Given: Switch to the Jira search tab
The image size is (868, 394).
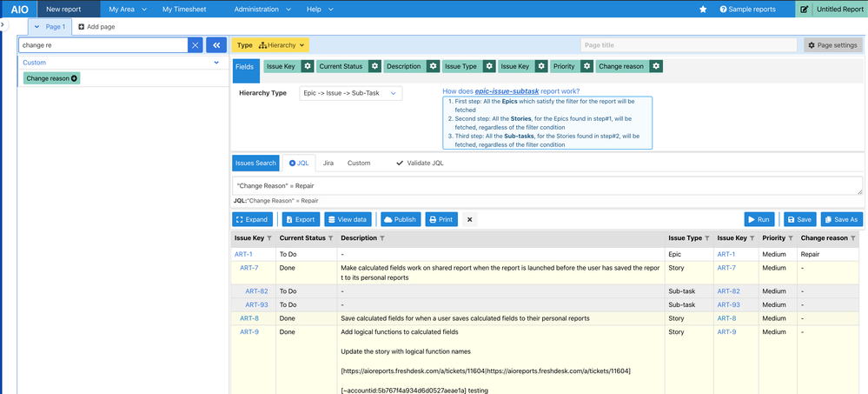Looking at the screenshot, I should pos(328,164).
